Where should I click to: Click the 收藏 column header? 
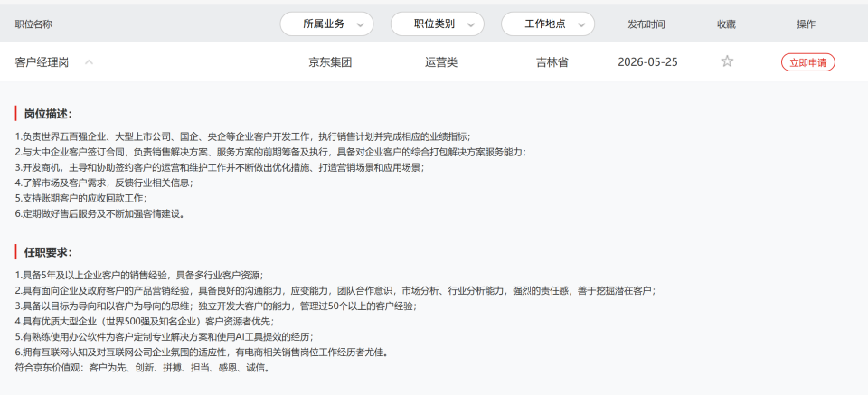pos(726,24)
